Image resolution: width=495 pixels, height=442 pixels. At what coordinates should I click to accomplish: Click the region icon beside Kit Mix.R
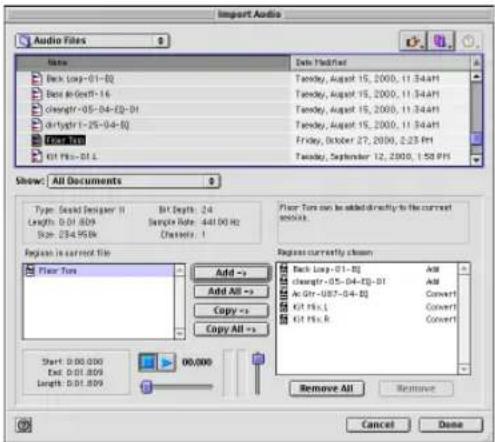coord(284,319)
